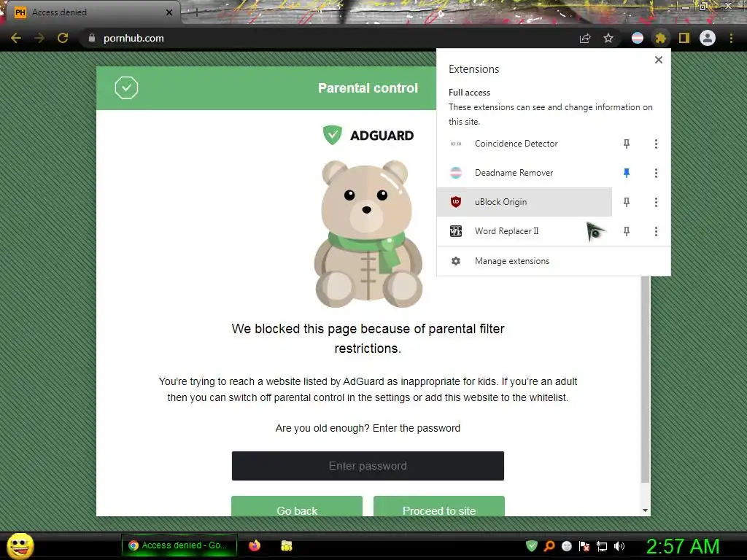
Task: Click the orange search tray icon
Action: click(549, 546)
